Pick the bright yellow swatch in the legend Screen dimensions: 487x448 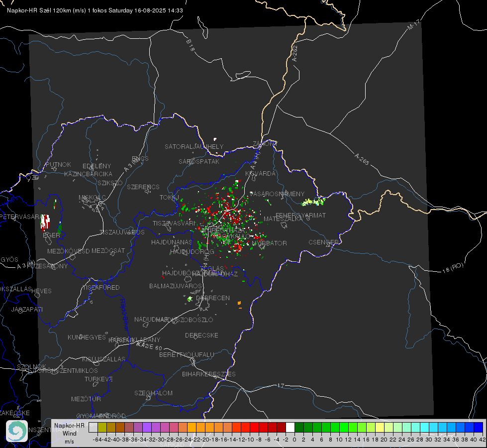380,427
